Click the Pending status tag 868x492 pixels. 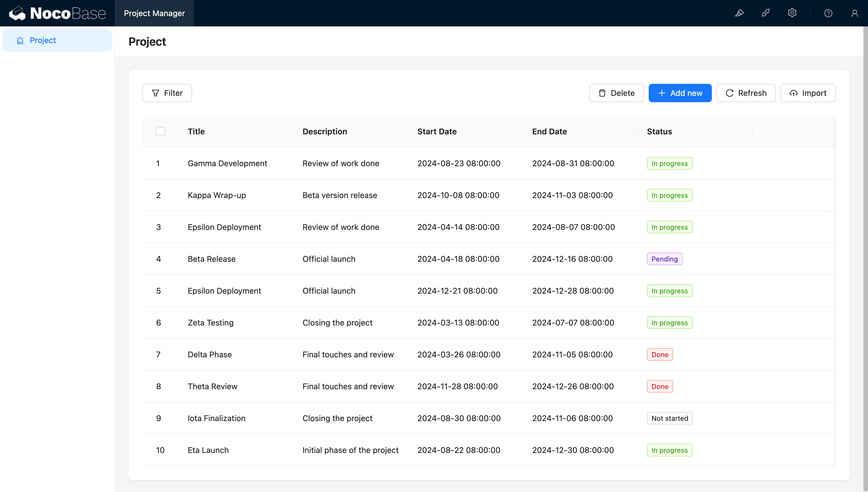point(664,259)
